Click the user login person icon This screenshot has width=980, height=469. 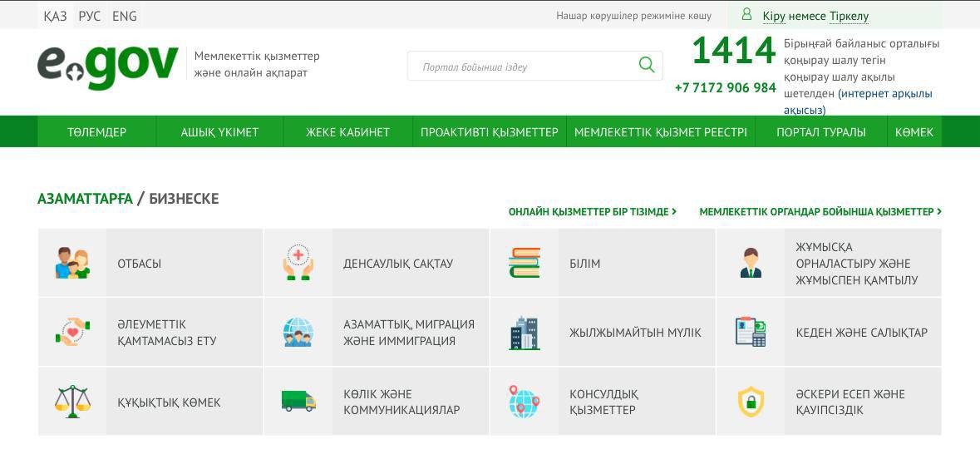(x=746, y=14)
